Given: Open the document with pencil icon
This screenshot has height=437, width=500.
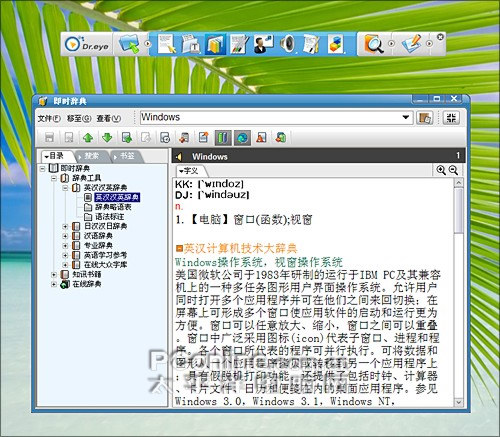Looking at the screenshot, I should click(x=311, y=44).
